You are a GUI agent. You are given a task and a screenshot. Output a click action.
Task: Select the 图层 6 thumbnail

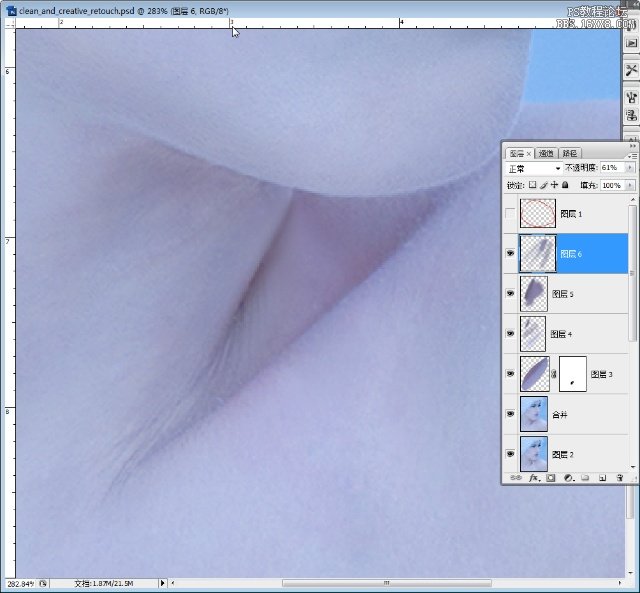(538, 253)
